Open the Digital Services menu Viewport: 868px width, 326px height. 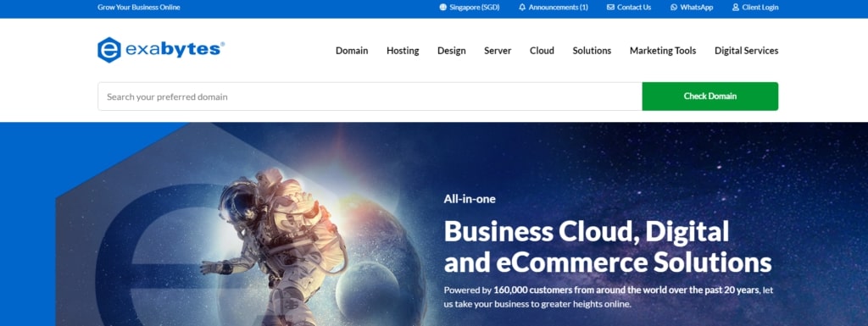pyautogui.click(x=746, y=50)
